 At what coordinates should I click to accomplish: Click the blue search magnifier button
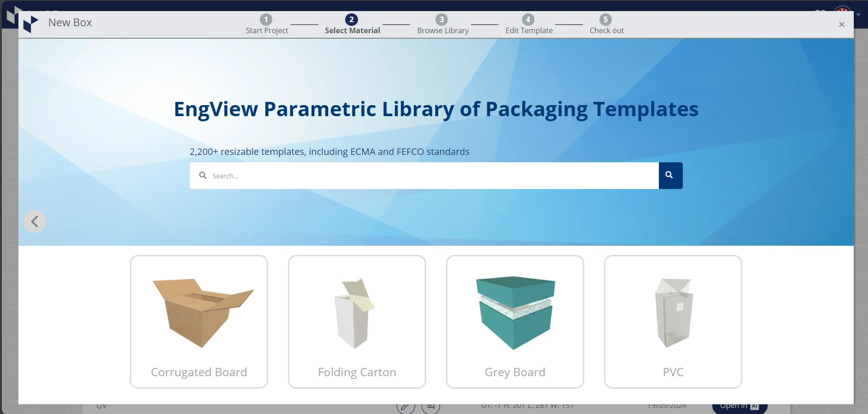tap(670, 176)
